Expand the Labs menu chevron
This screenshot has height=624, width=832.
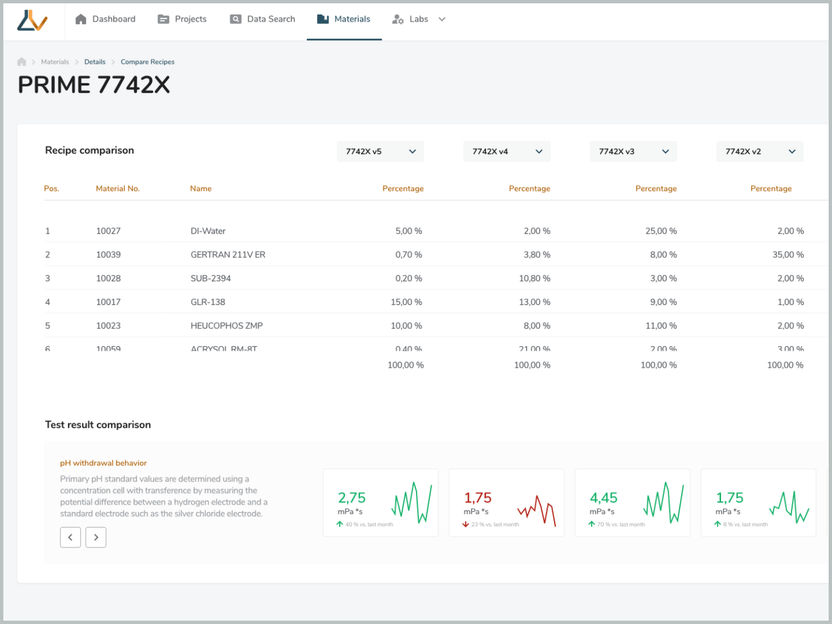pos(442,19)
